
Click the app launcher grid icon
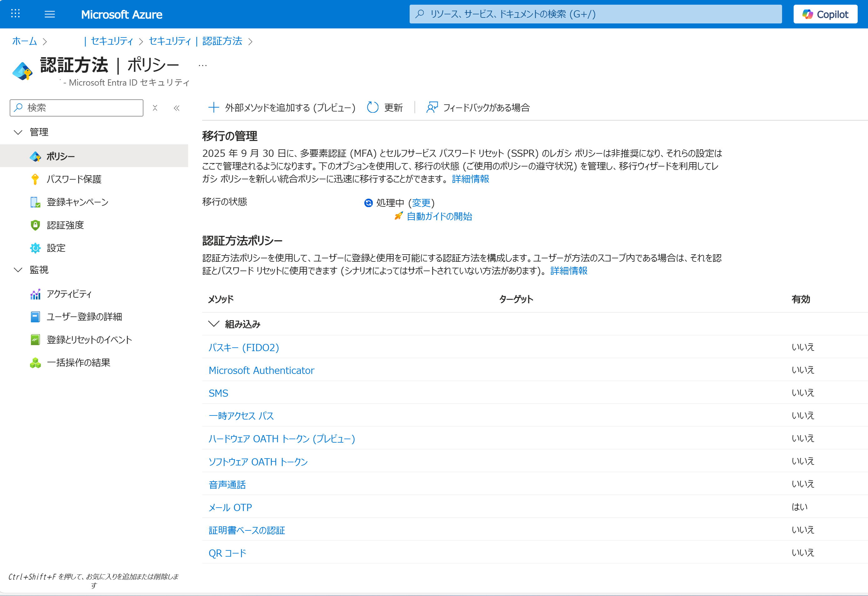pyautogui.click(x=15, y=14)
